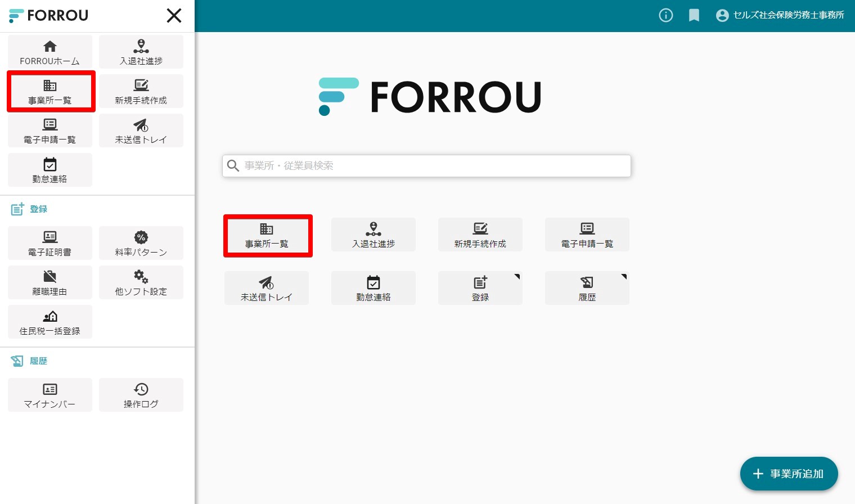Open 住民税一括登録 tile
This screenshot has width=855, height=504.
click(x=50, y=322)
